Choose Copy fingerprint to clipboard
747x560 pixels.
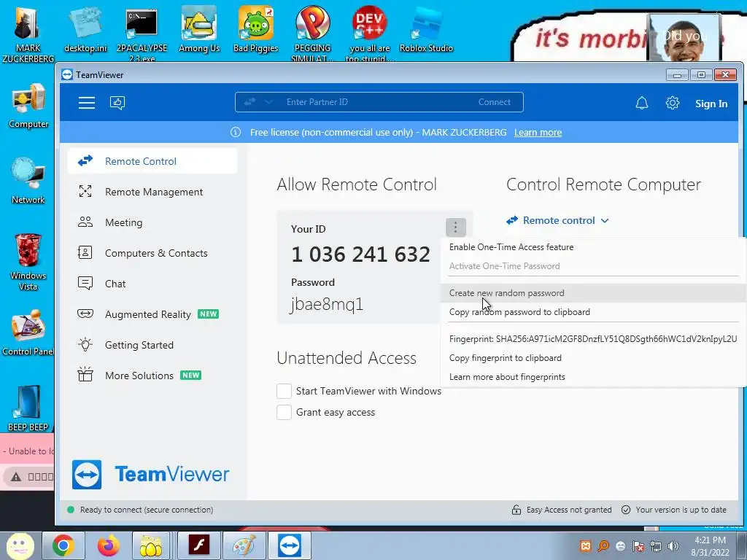593,358
